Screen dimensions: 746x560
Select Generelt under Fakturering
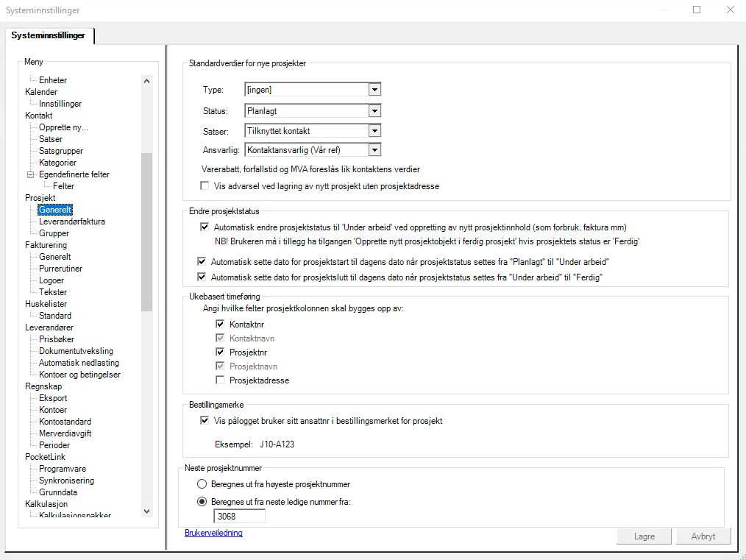pos(54,257)
